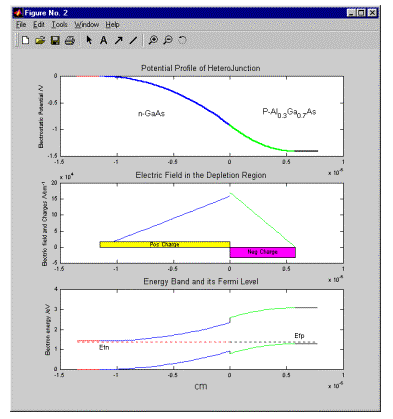
Task: Click the Efp label in energy plot
Action: [299, 336]
